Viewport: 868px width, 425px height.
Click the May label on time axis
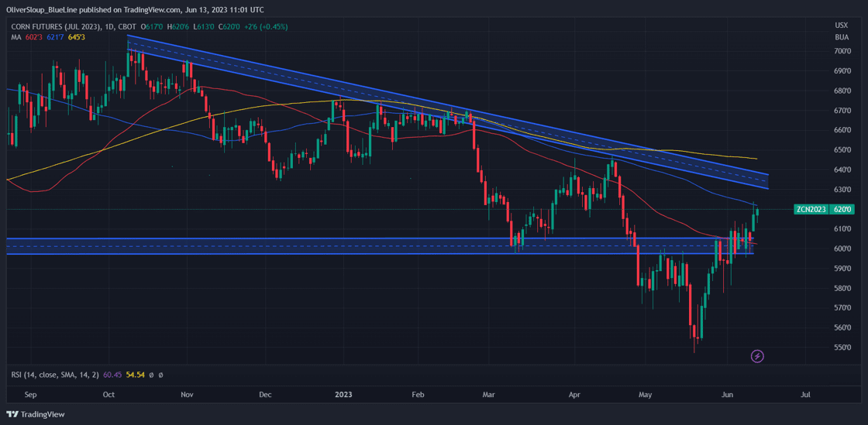646,395
